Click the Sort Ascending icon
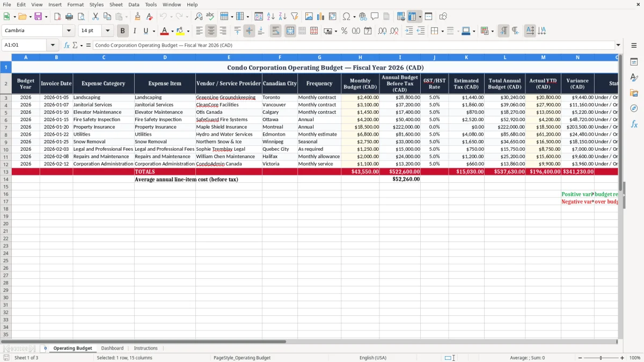 tap(271, 17)
